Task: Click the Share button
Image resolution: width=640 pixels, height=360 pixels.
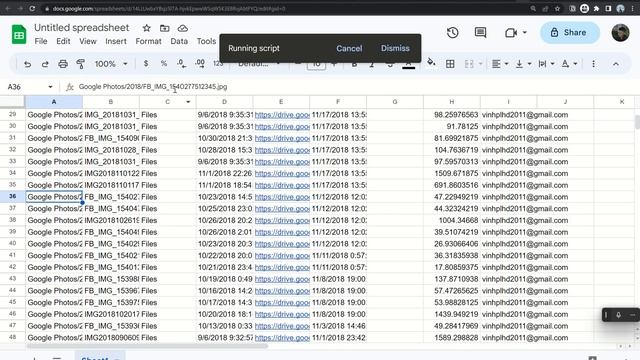Action: coord(570,33)
